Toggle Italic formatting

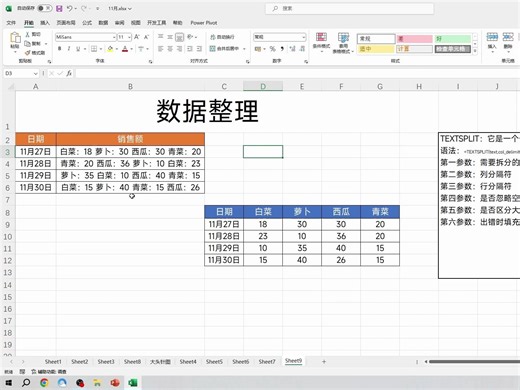[x=69, y=49]
